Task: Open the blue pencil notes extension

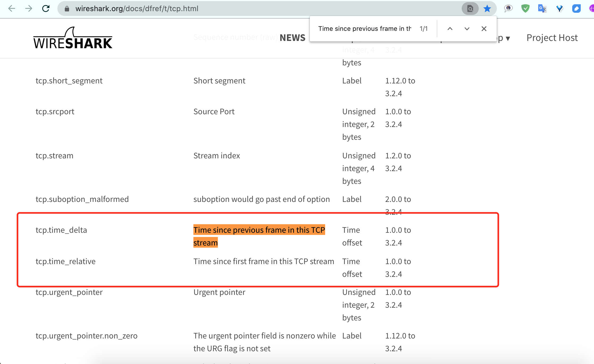Action: click(576, 9)
